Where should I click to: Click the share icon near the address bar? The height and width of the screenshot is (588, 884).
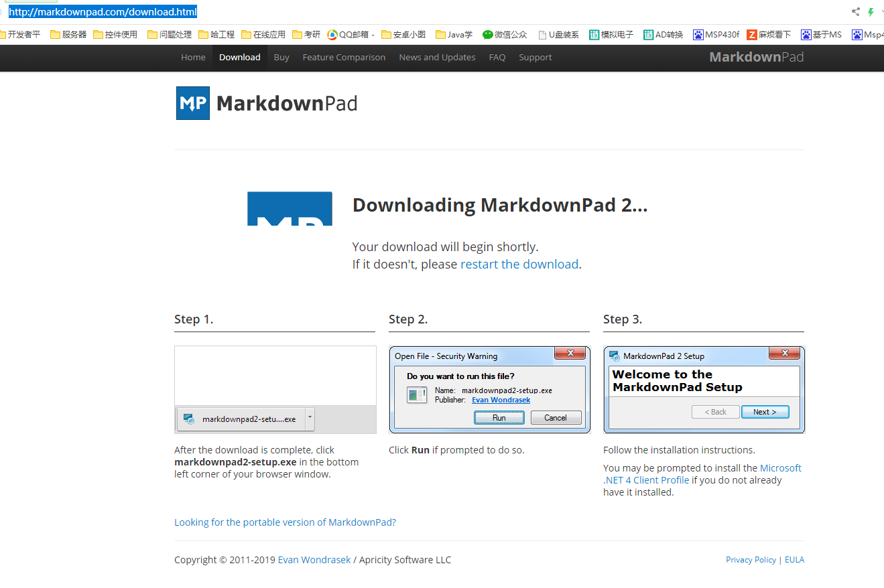pyautogui.click(x=855, y=11)
